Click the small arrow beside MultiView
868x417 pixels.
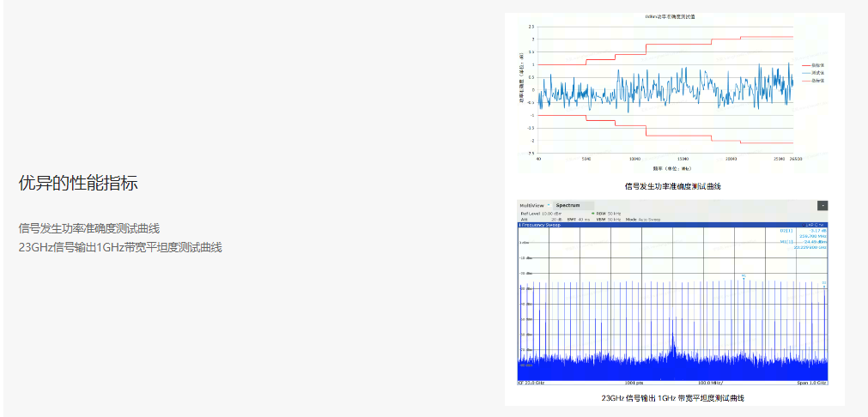549,206
